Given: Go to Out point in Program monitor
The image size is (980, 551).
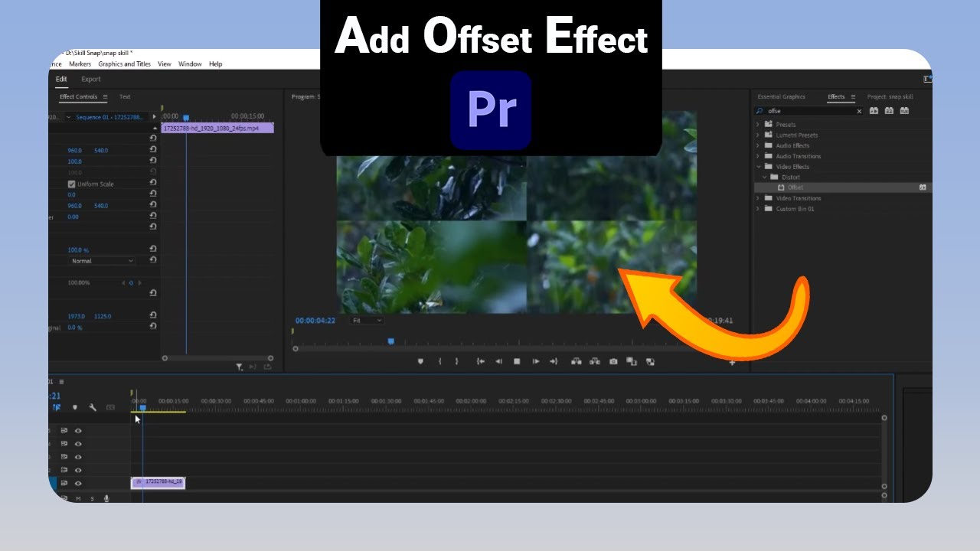Looking at the screenshot, I should tap(554, 361).
